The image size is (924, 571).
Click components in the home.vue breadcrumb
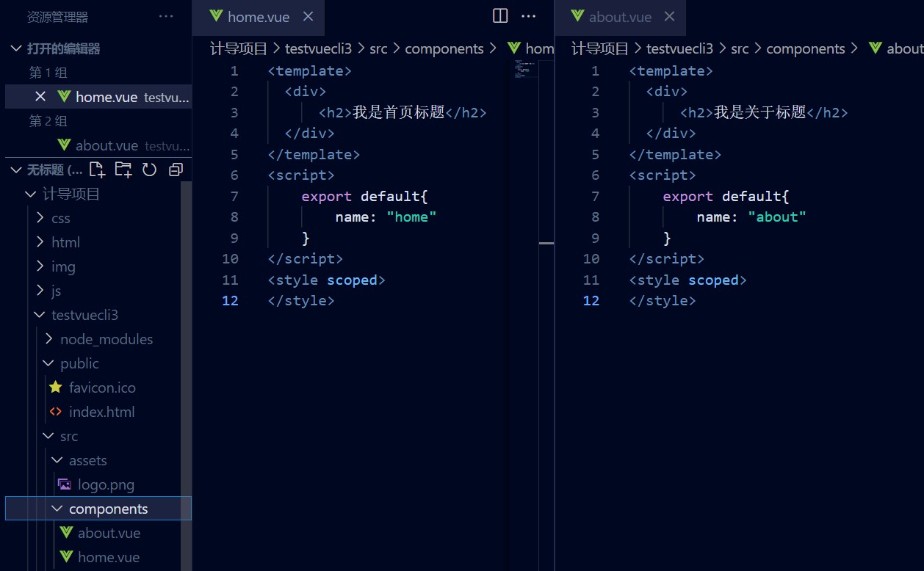(444, 48)
